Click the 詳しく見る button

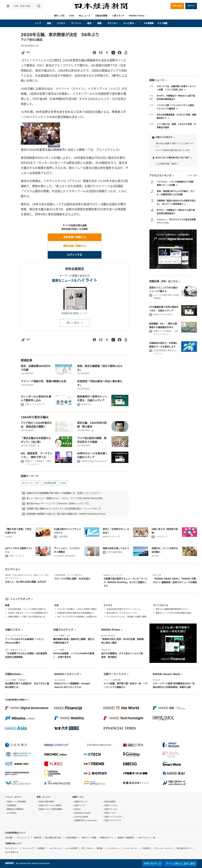click(74, 323)
